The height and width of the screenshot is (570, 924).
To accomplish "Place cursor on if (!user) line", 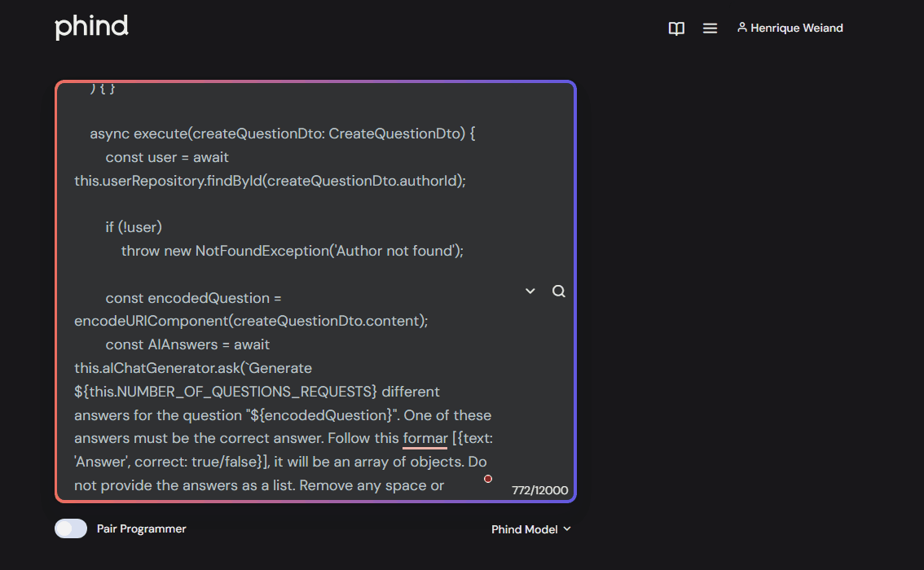I will tap(134, 227).
